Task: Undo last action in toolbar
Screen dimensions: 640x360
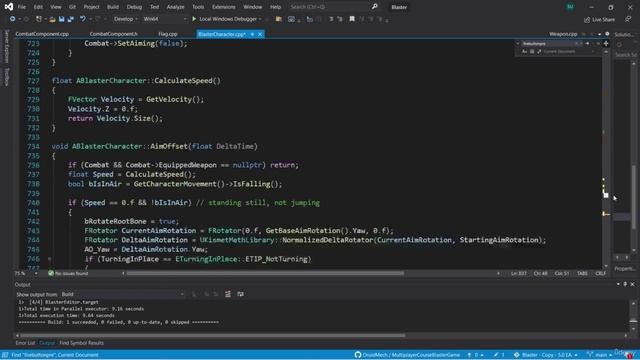Action: [x=83, y=19]
